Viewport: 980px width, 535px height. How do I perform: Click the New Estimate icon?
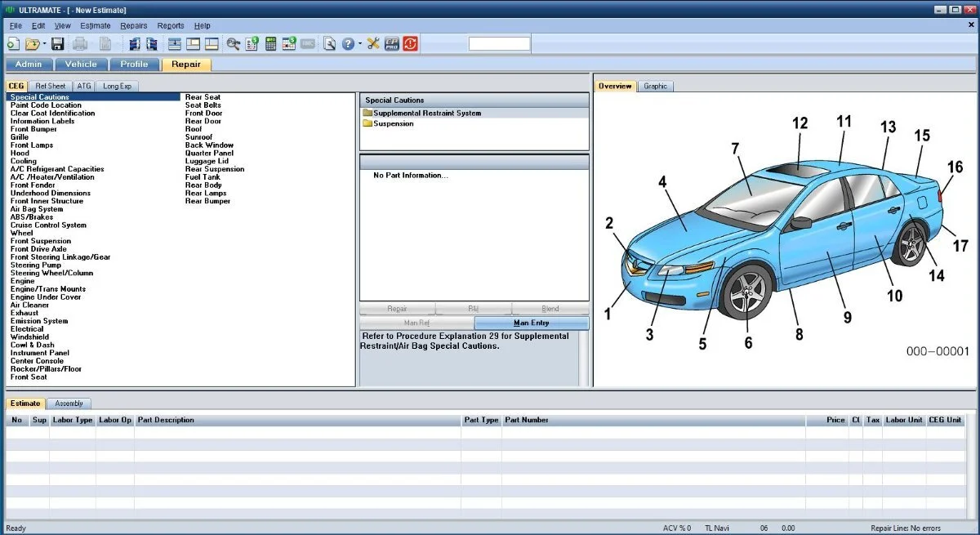[13, 44]
